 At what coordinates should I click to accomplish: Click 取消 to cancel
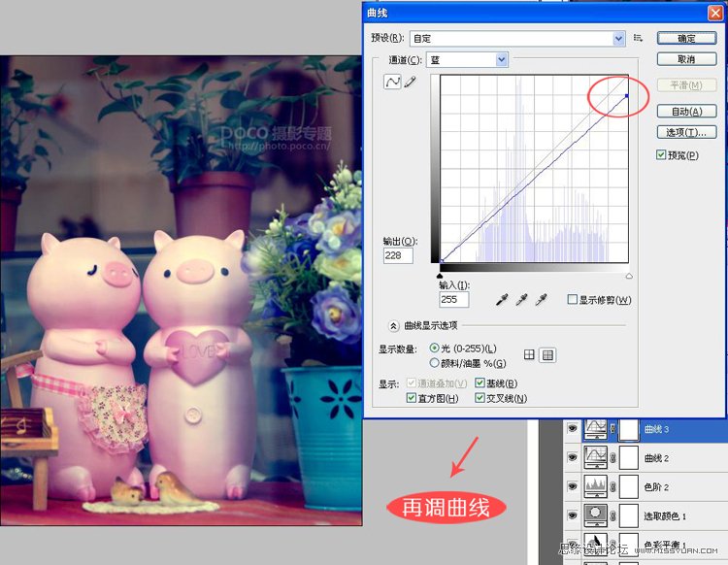coord(686,59)
